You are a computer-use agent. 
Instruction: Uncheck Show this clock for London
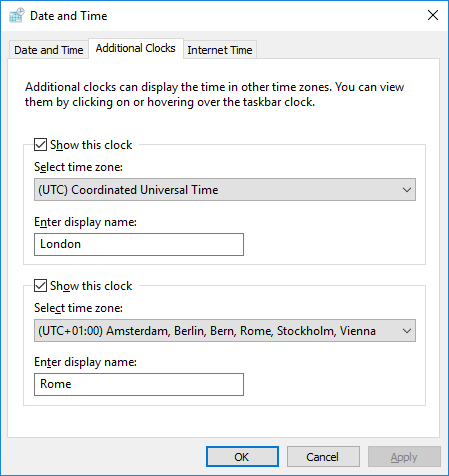click(40, 145)
